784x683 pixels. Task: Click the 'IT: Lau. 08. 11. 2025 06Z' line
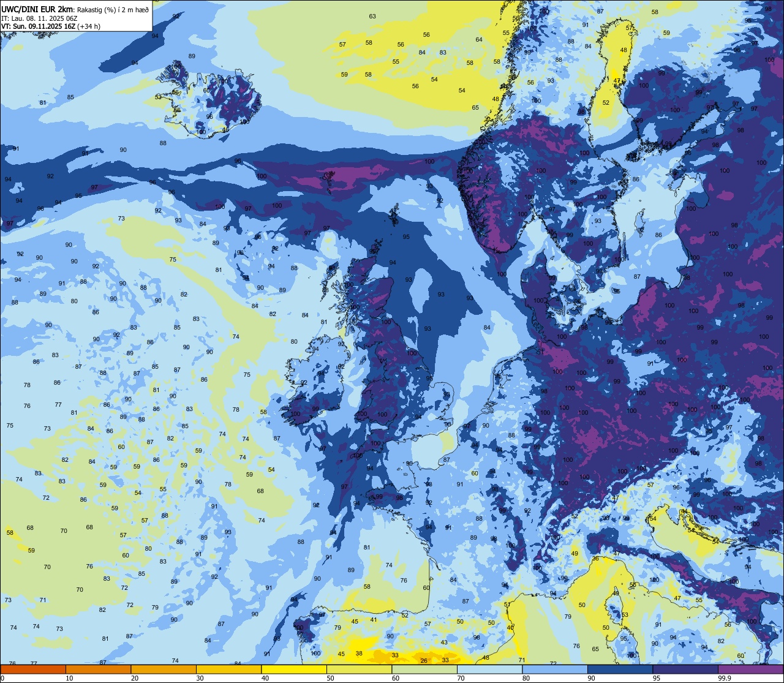[x=38, y=18]
